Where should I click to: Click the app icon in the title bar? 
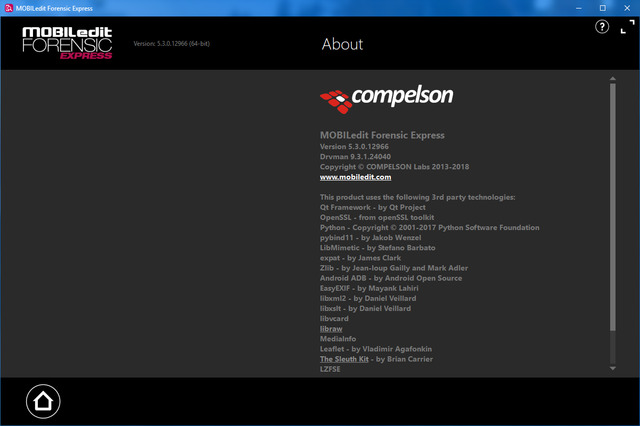point(8,8)
